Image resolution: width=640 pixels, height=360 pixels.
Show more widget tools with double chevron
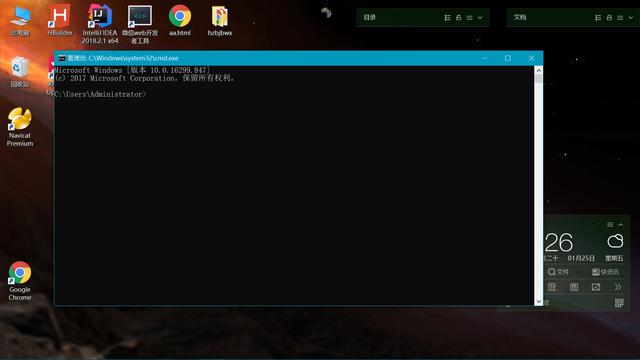618,287
